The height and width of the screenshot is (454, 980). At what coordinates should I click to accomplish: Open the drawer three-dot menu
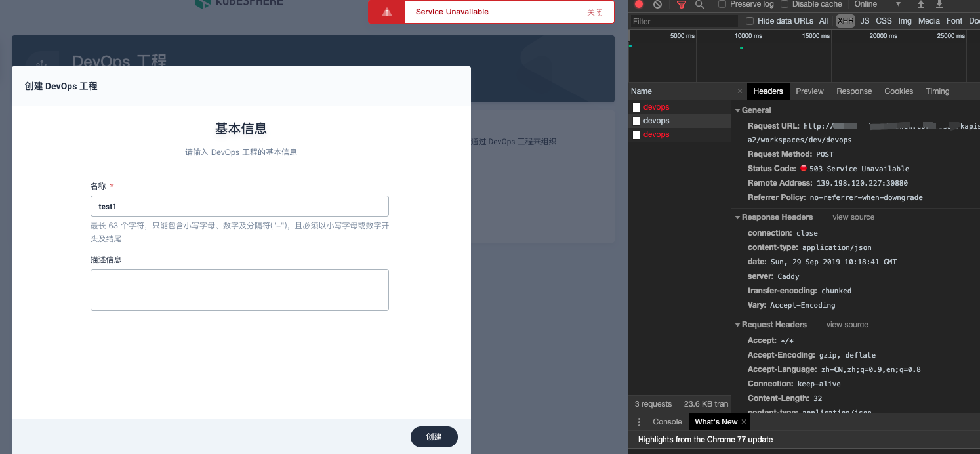click(x=640, y=422)
